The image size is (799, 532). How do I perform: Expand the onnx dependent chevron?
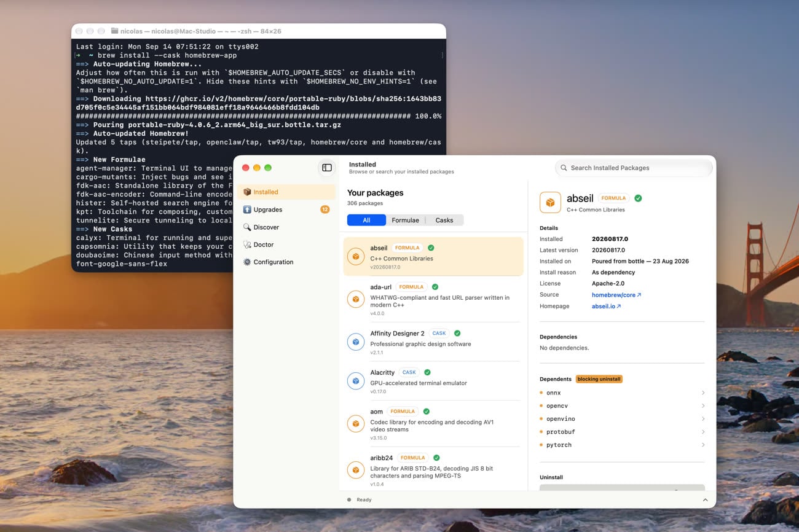(x=703, y=393)
